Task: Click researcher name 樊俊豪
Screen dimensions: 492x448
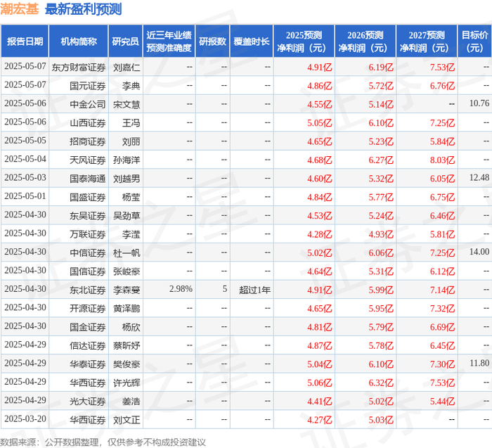Action: pos(127,364)
